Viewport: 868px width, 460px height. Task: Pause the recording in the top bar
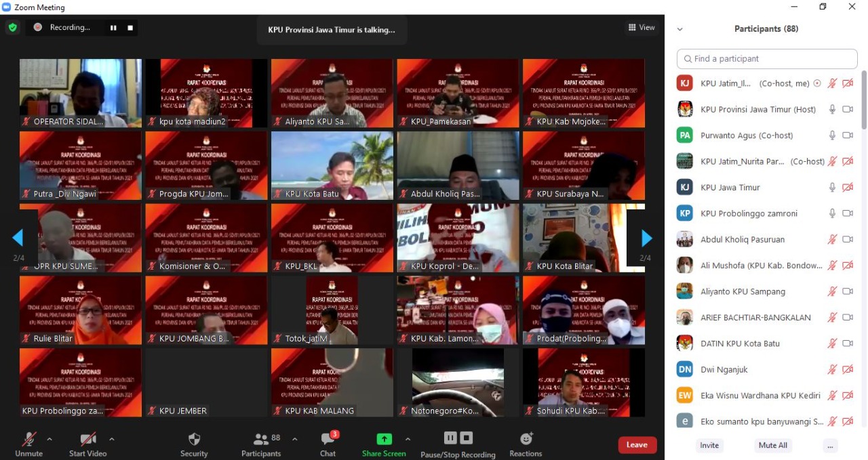click(x=113, y=28)
